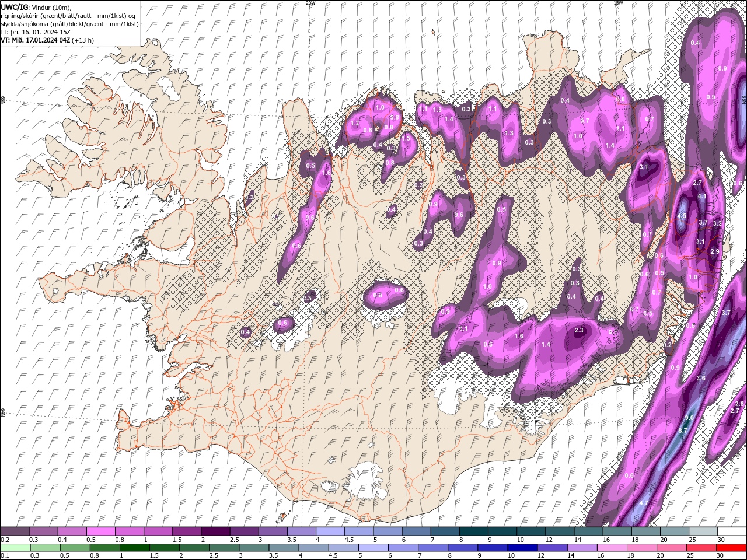Click the 2.9 precipitation value in the east
The width and height of the screenshot is (747, 560).
715,251
